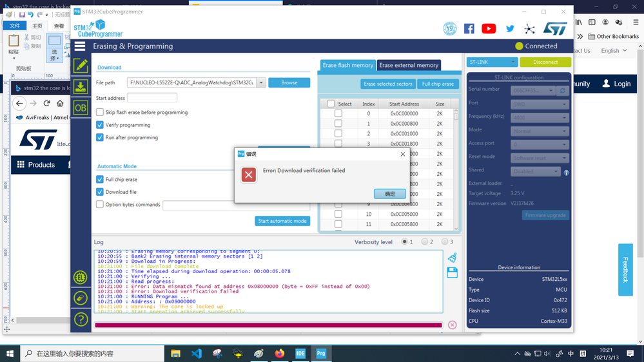Click the ST 10 years anniversary badge
The height and width of the screenshot is (362, 644).
click(450, 28)
